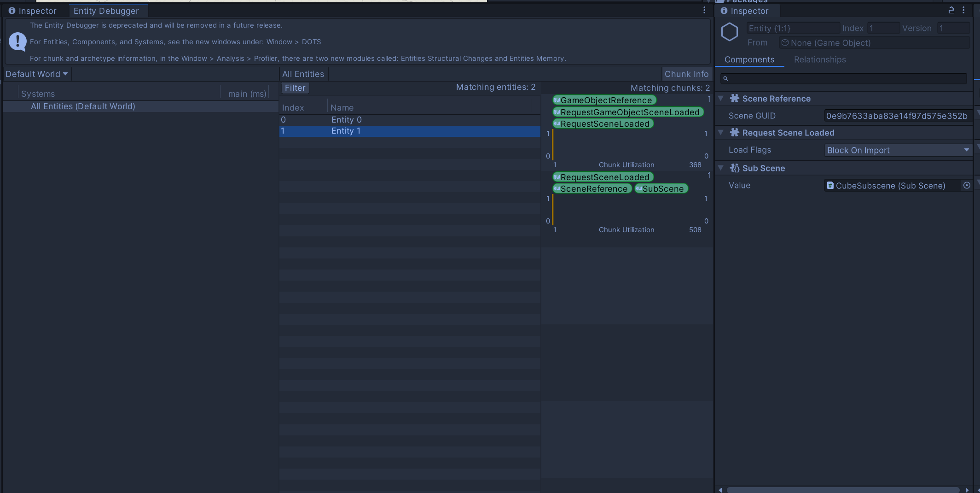Click the left arrow of the Inspector scrollbar
Viewport: 980px width, 493px height.
(x=720, y=490)
